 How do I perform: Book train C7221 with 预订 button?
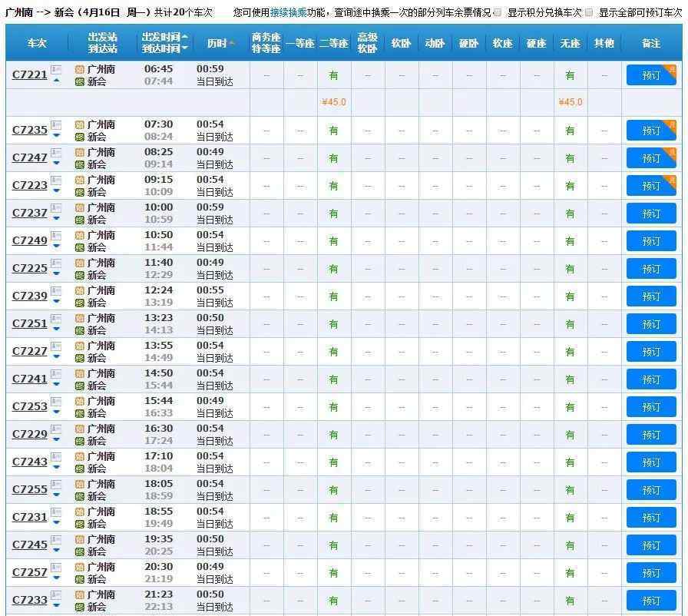click(651, 75)
